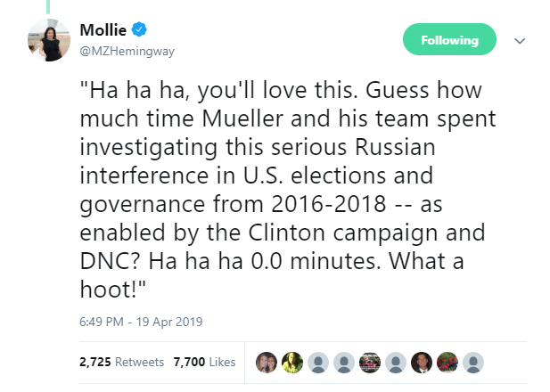Toggle the green Following button

(448, 40)
